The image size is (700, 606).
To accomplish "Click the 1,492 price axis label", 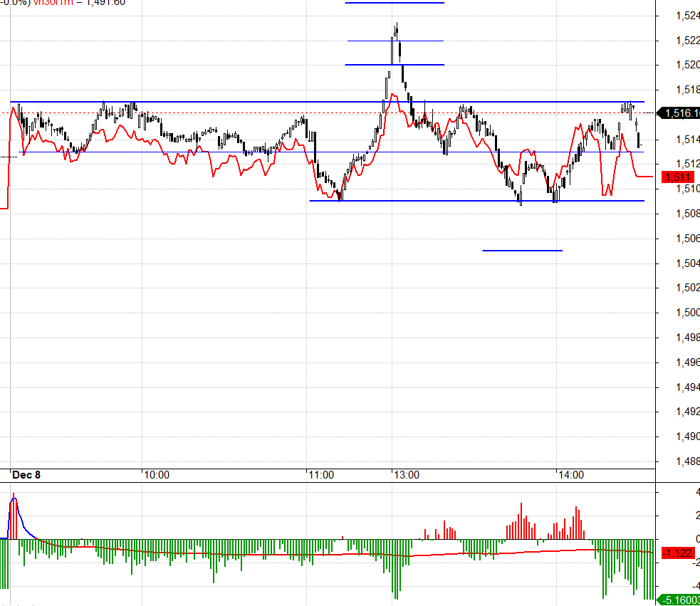I will (x=688, y=412).
